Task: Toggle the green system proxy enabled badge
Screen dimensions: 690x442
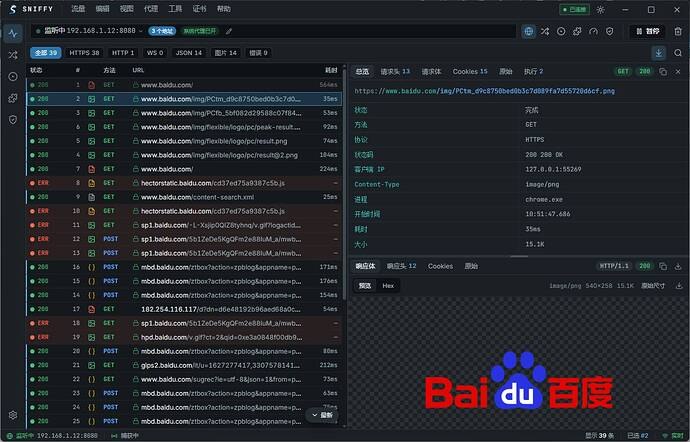Action: (x=200, y=31)
